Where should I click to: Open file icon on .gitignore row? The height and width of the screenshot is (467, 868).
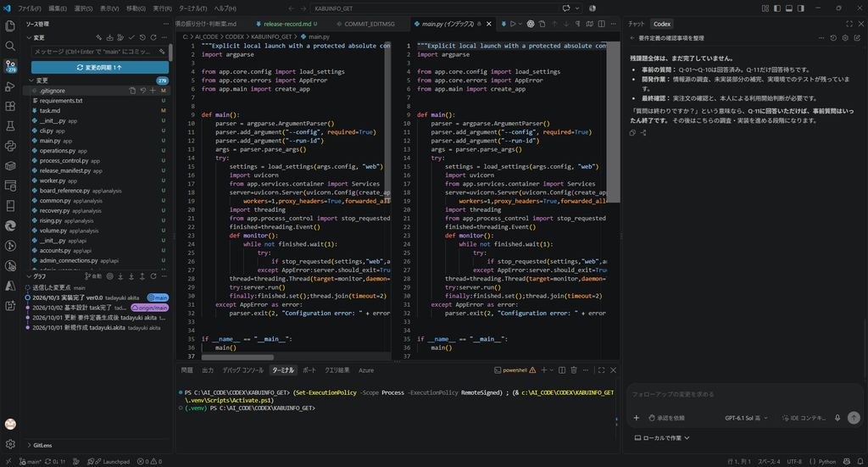coord(132,91)
